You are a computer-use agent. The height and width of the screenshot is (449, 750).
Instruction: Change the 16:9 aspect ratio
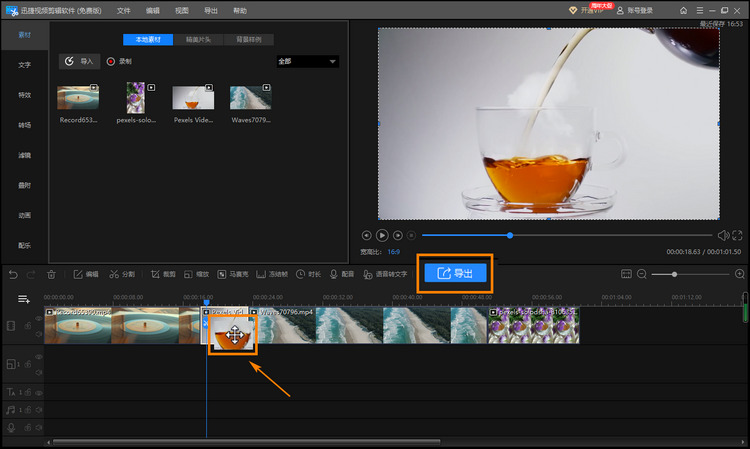[x=394, y=252]
